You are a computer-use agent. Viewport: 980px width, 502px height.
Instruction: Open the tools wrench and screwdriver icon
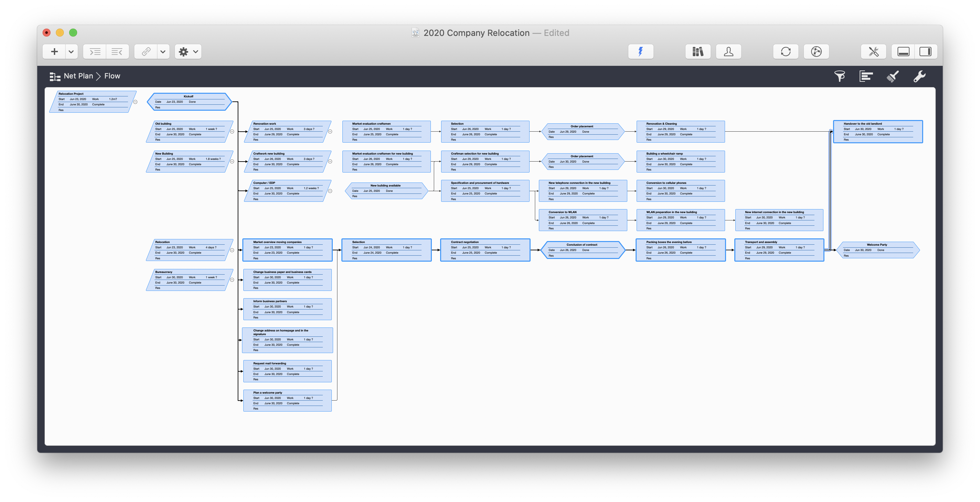[x=874, y=52]
